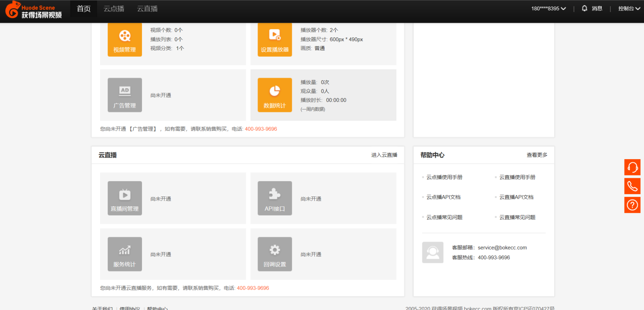Switch to the 云直播 navigation tab

pyautogui.click(x=147, y=9)
